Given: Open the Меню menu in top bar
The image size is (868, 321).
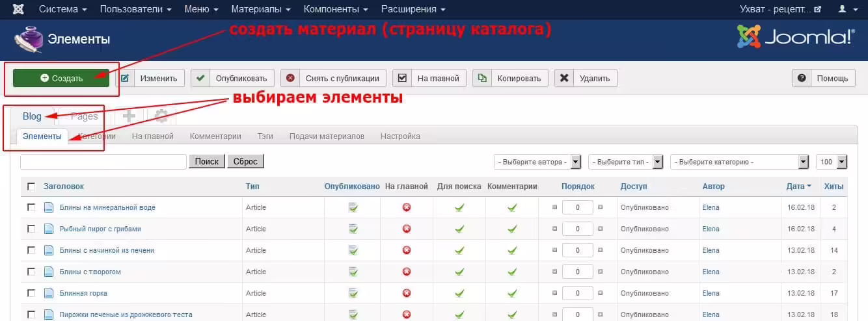Looking at the screenshot, I should pos(201,9).
